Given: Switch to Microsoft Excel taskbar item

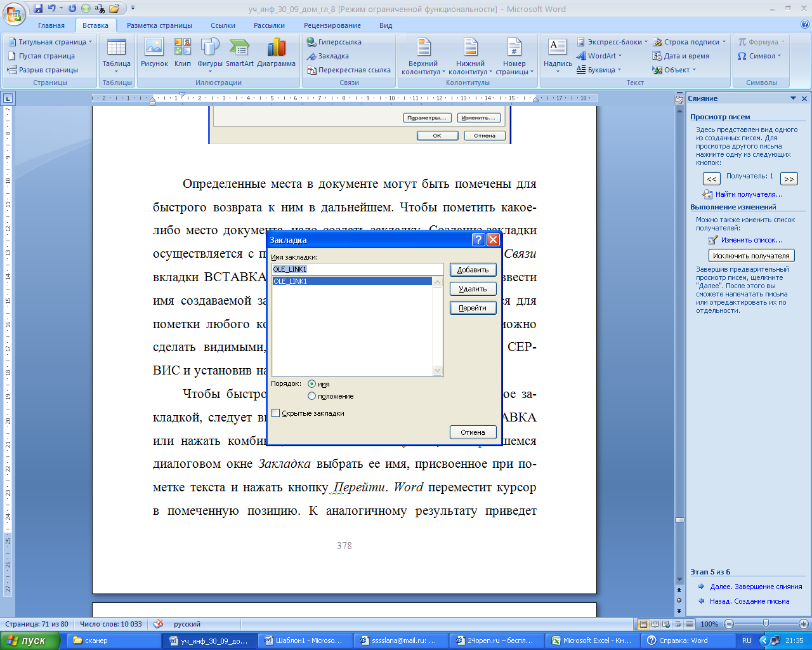Looking at the screenshot, I should click(x=592, y=641).
